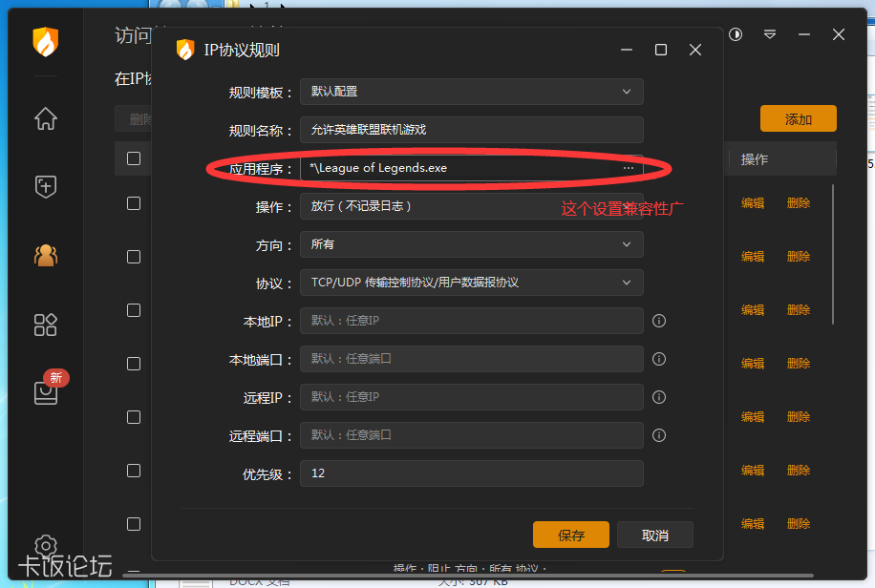This screenshot has height=588, width=875.
Task: Click the info icon next to 远程端口
Action: click(659, 435)
